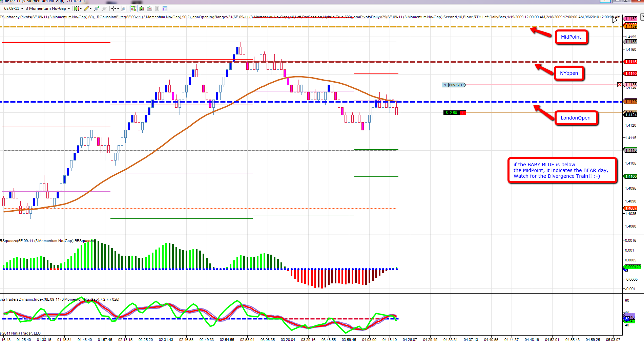Click the green 1.4110 price marker
This screenshot has height=343, width=644.
[x=630, y=150]
